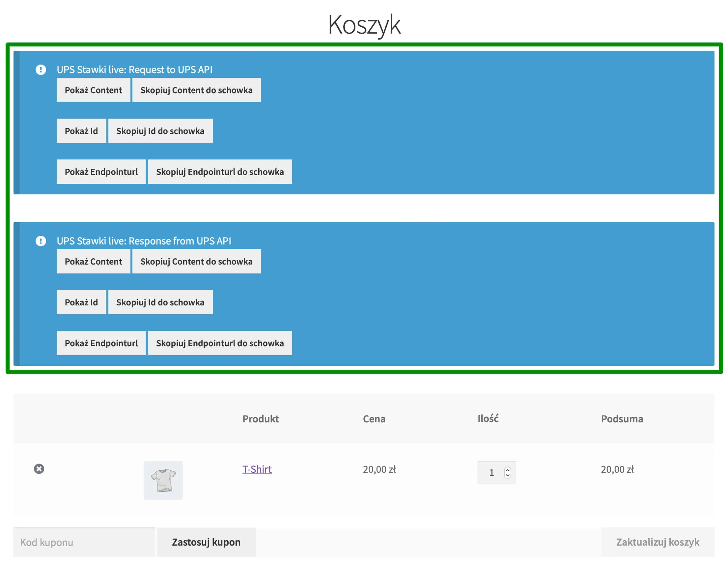The image size is (728, 568).
Task: Click Pokaż Endpointurl in the Request notice
Action: click(101, 172)
